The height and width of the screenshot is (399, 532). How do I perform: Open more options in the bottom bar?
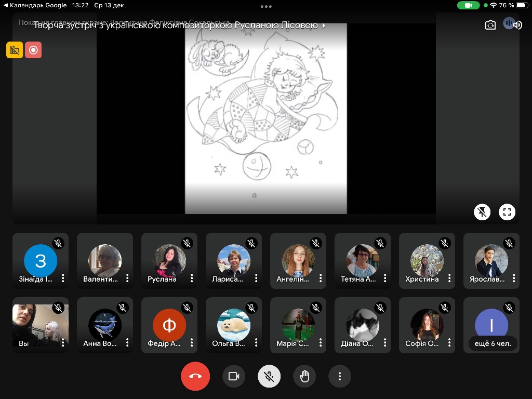(x=340, y=376)
